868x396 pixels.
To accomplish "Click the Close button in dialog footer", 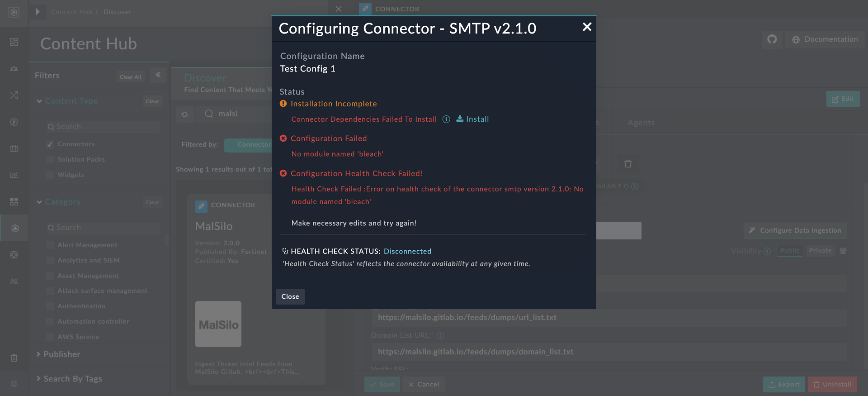I will 290,296.
